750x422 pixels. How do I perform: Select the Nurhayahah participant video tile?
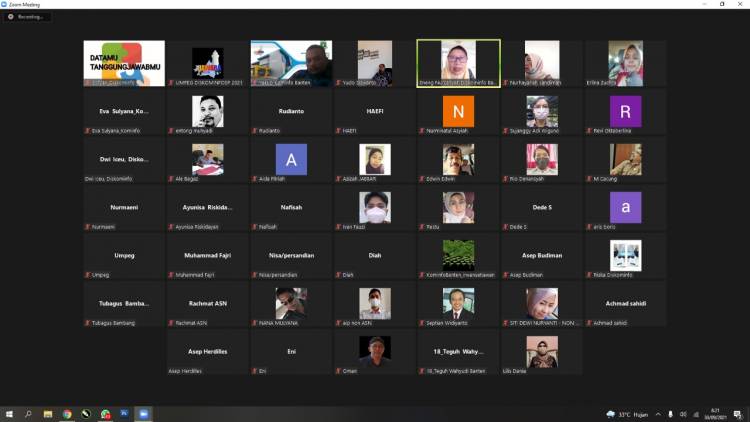coord(542,63)
